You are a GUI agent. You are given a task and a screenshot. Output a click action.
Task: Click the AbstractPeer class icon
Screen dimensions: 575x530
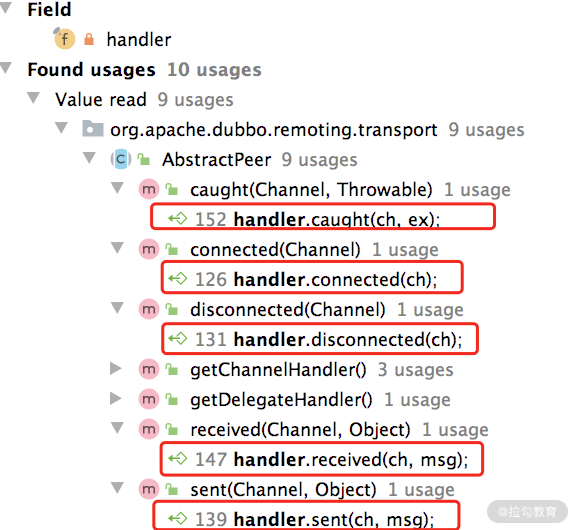tap(121, 159)
